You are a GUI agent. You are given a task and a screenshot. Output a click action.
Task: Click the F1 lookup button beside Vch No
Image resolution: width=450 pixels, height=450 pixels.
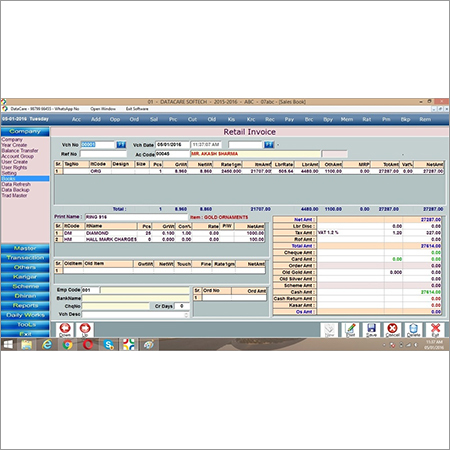tap(121, 145)
